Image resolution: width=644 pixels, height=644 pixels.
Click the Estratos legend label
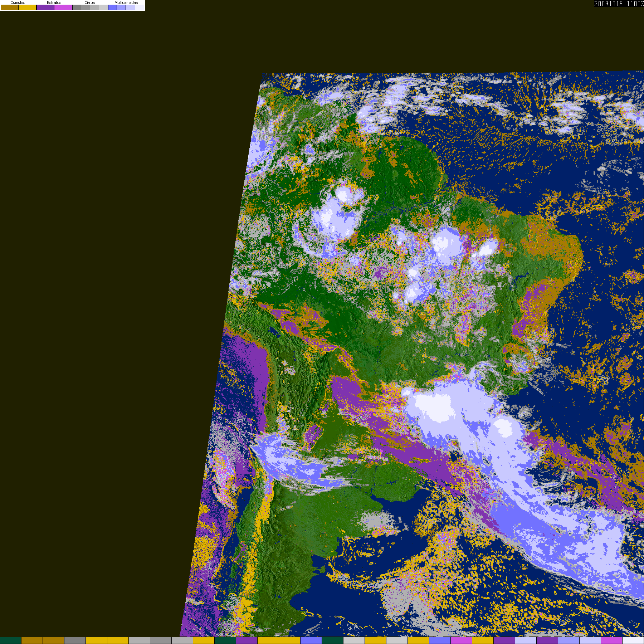[x=54, y=3]
